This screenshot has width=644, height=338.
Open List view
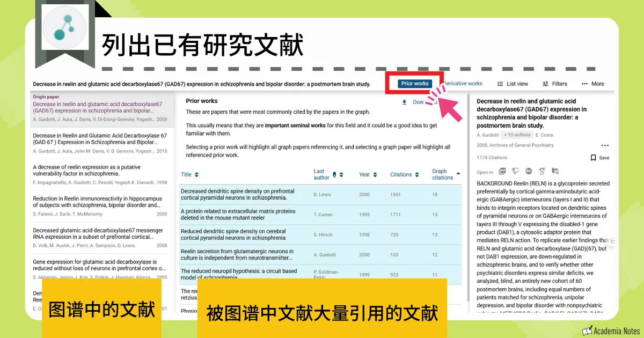513,84
